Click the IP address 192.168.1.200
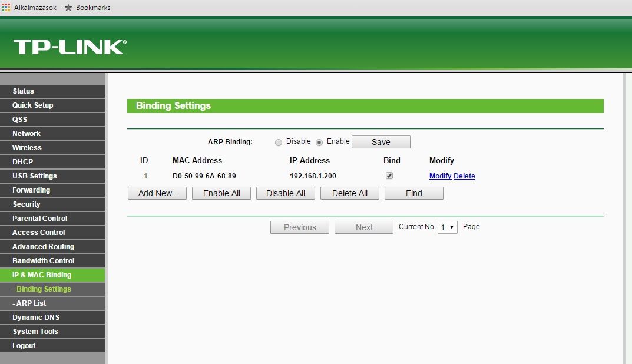 [313, 176]
